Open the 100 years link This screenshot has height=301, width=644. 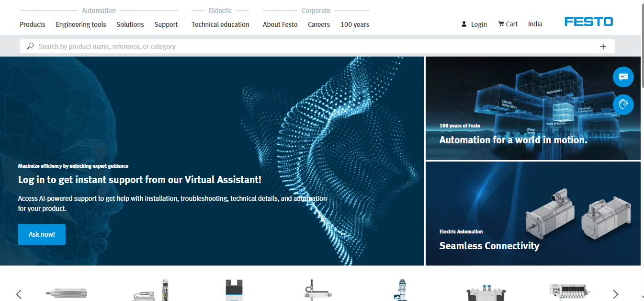pos(355,24)
